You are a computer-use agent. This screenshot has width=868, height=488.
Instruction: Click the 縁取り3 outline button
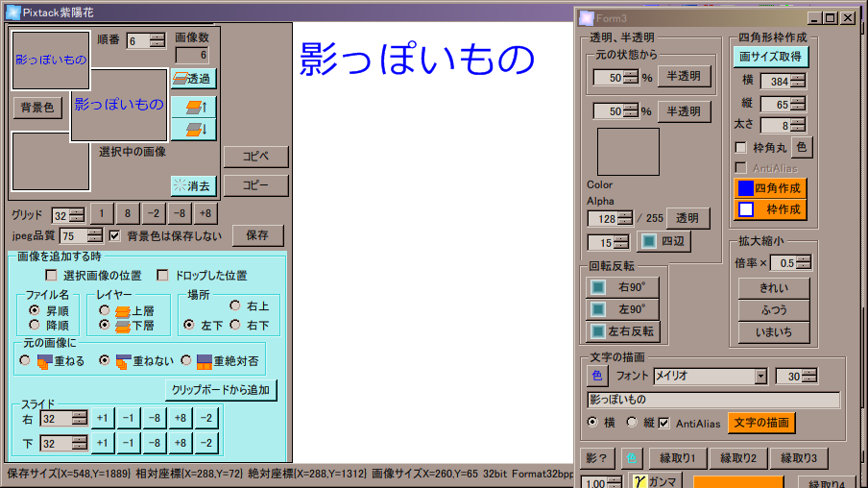(798, 458)
